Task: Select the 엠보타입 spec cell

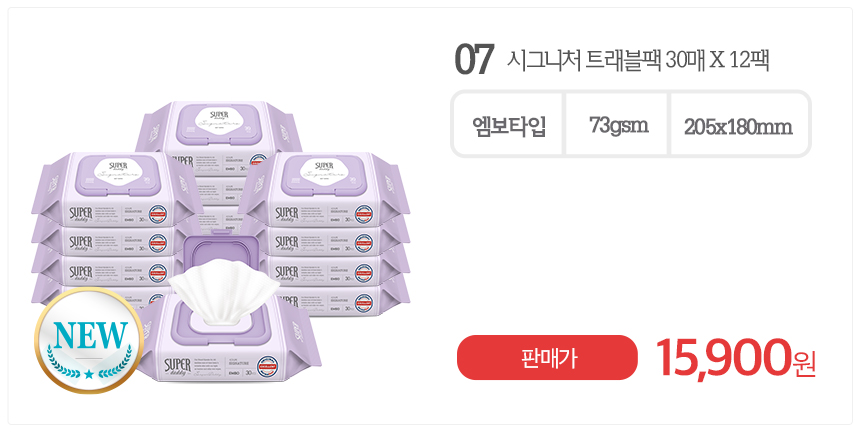Action: pos(508,126)
